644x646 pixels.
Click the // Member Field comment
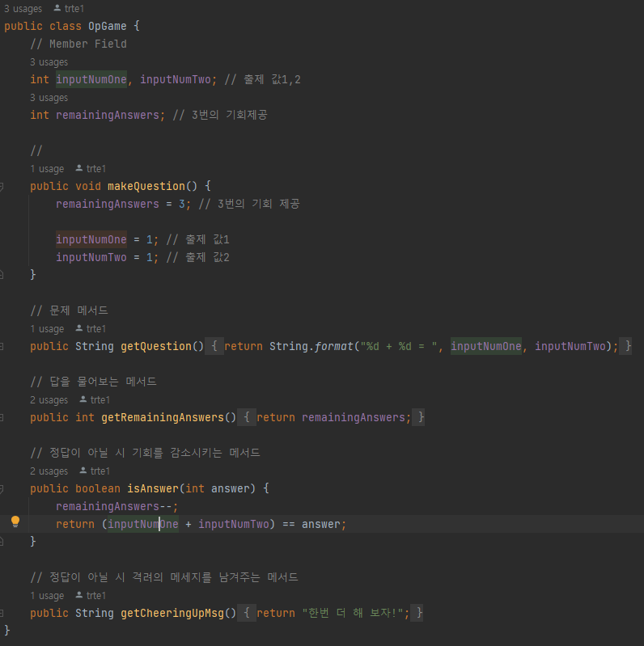click(78, 44)
